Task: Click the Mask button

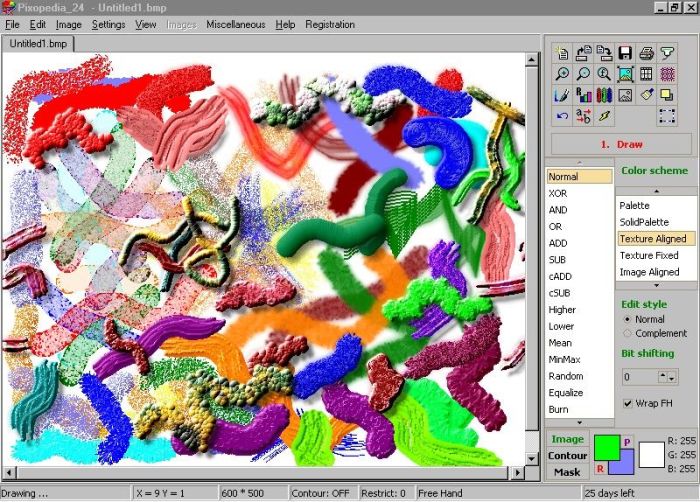Action: pyautogui.click(x=567, y=472)
